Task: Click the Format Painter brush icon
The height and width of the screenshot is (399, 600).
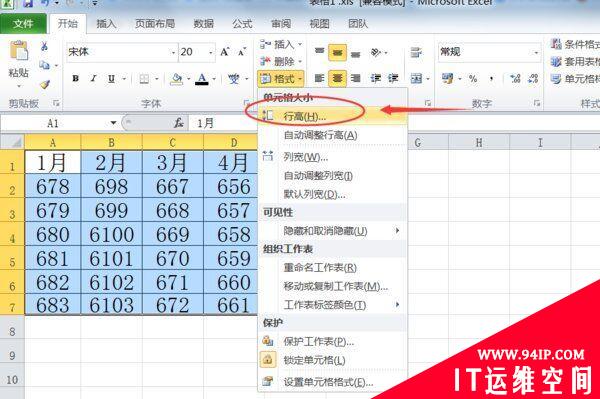Action: (45, 84)
